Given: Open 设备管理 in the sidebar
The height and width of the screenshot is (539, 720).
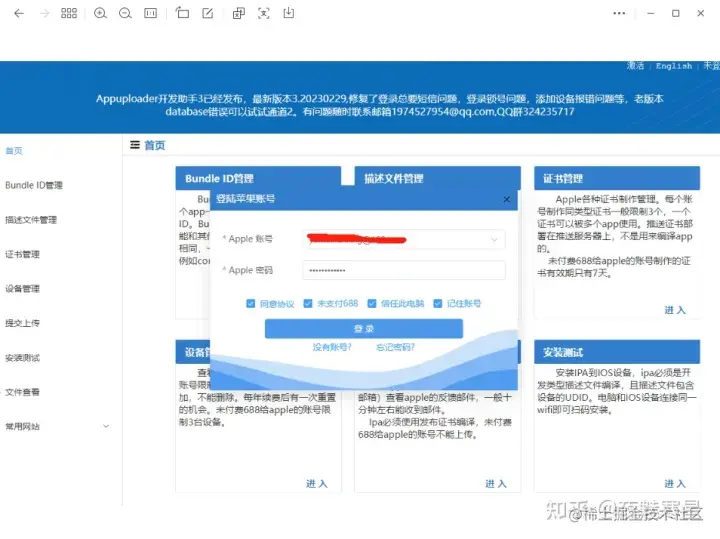Looking at the screenshot, I should [22, 289].
